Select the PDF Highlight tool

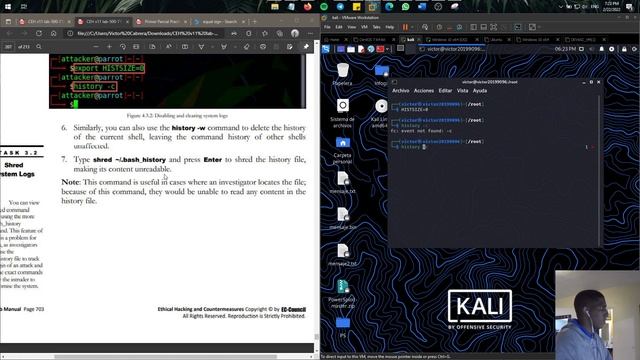(x=224, y=47)
